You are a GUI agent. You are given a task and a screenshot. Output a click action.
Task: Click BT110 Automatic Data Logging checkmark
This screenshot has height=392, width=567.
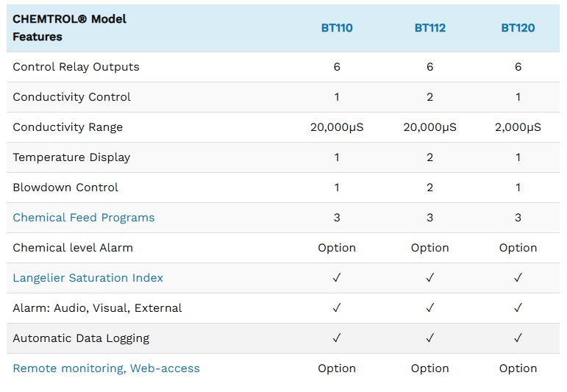coord(337,338)
